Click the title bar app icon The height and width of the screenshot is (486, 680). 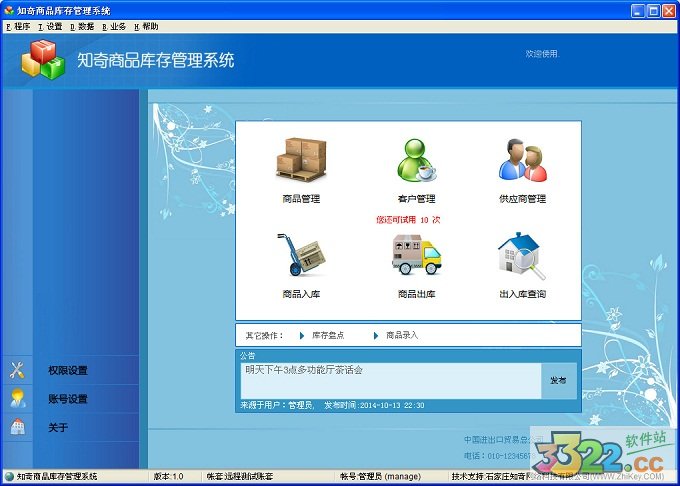9,10
